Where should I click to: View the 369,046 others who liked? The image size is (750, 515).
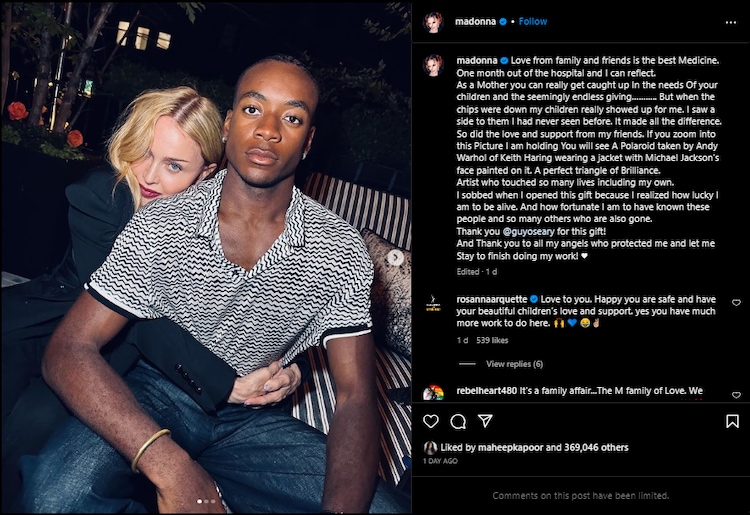[x=596, y=448]
